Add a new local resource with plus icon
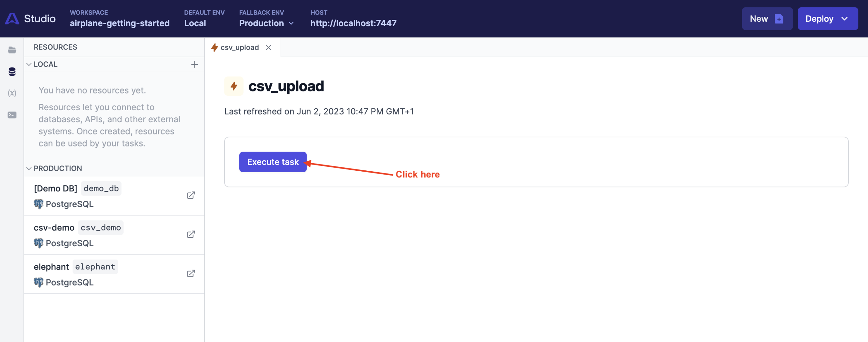 [194, 64]
